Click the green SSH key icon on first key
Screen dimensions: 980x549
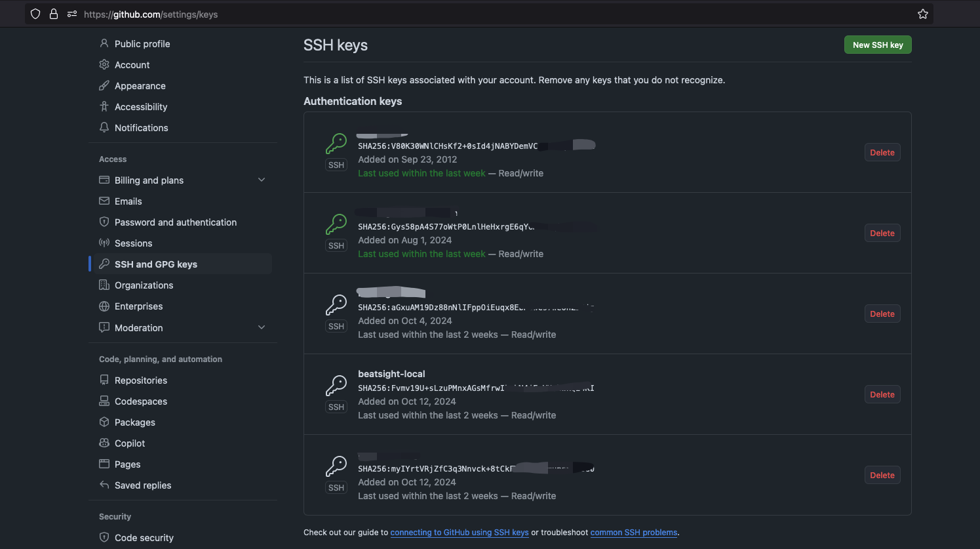(336, 142)
